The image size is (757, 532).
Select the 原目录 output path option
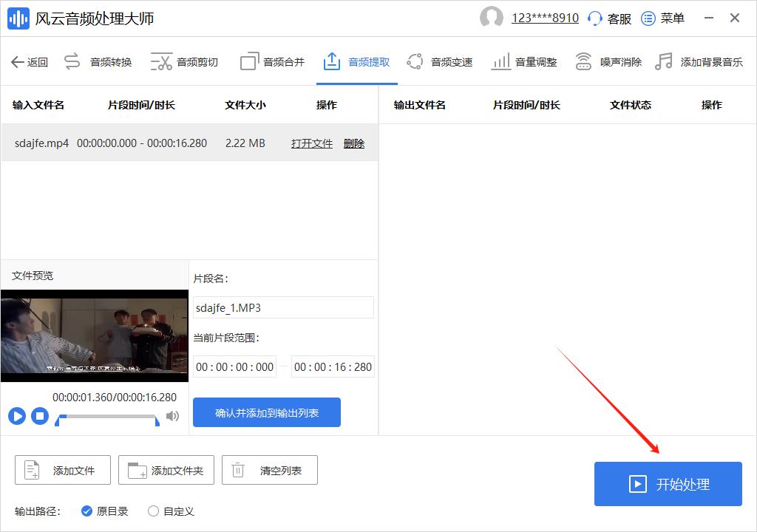coord(87,511)
